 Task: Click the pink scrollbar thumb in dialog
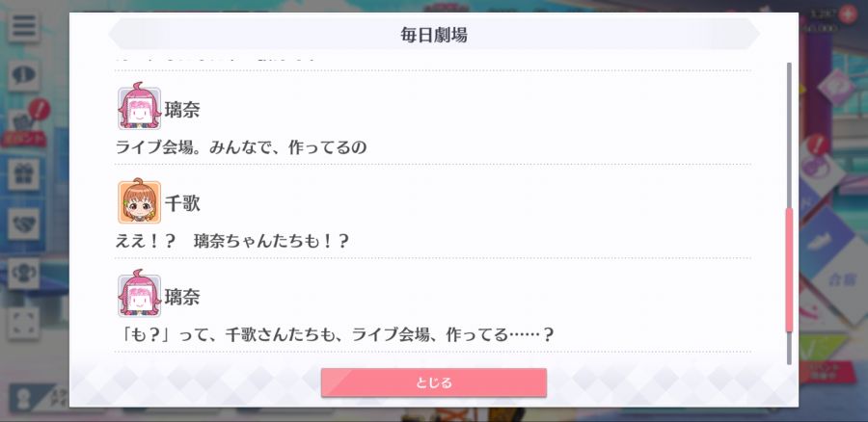pyautogui.click(x=789, y=270)
